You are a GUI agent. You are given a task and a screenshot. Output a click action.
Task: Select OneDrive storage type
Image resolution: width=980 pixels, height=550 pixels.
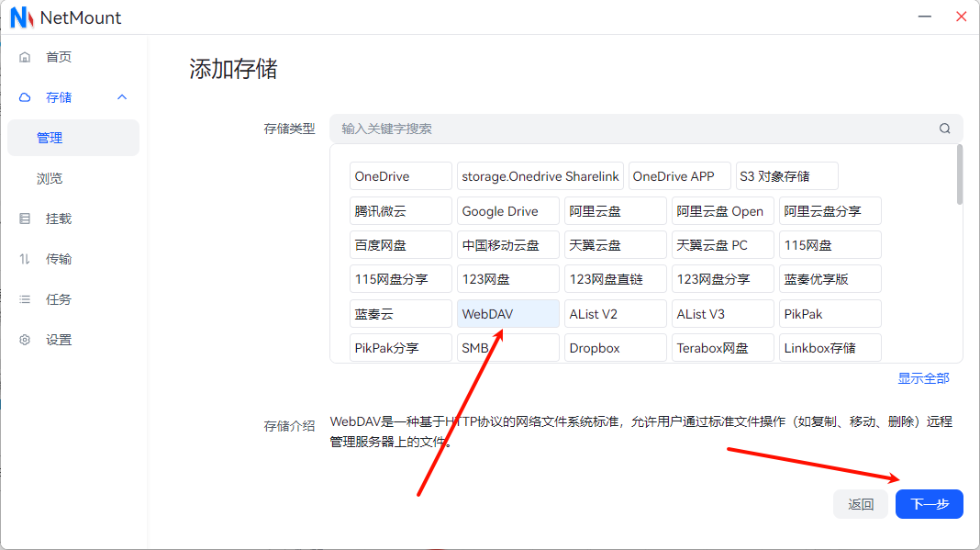coord(401,175)
